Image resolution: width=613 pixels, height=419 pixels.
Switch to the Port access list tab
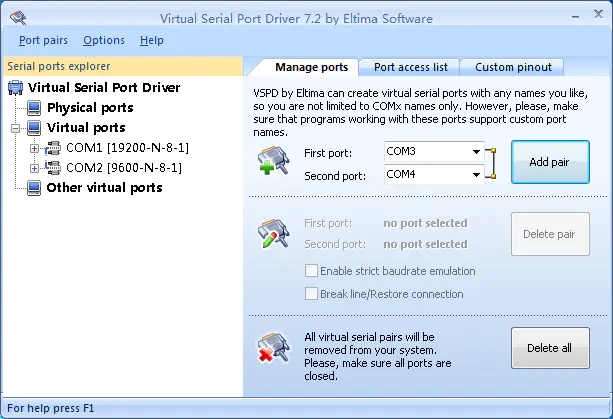[410, 67]
